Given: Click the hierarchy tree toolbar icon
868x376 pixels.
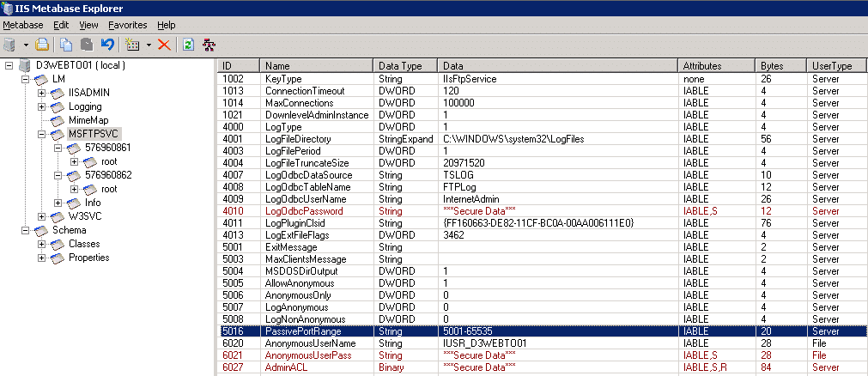Looking at the screenshot, I should (209, 45).
